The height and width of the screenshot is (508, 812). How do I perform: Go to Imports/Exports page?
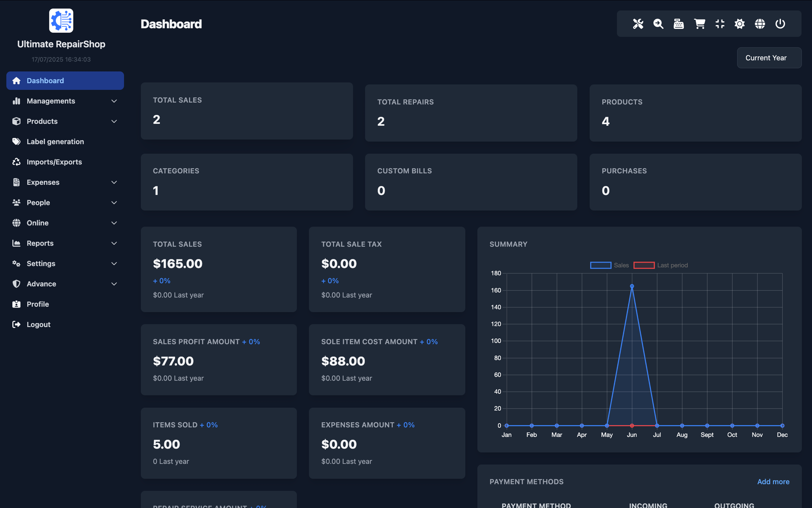[54, 162]
